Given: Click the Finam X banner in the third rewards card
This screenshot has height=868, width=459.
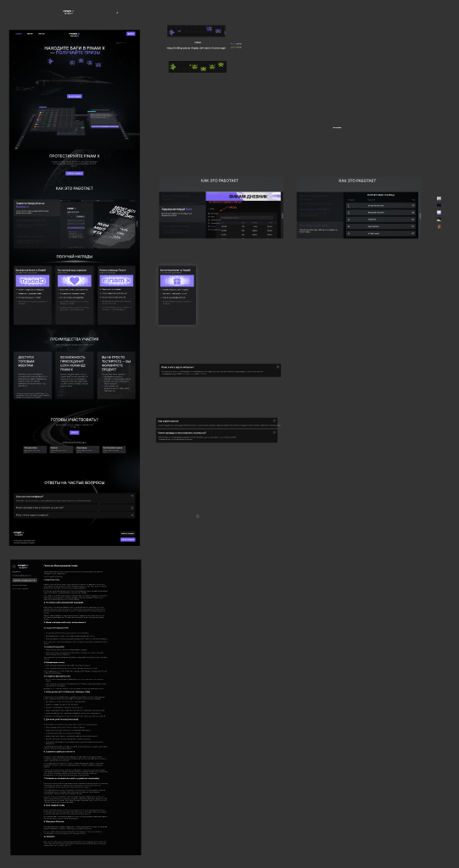Looking at the screenshot, I should click(116, 281).
